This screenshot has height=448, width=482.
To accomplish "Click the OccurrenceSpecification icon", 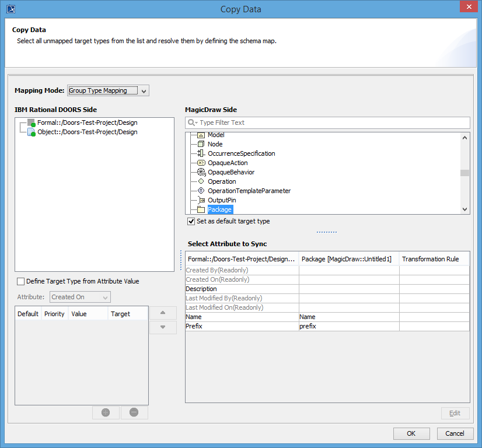I will pos(201,153).
